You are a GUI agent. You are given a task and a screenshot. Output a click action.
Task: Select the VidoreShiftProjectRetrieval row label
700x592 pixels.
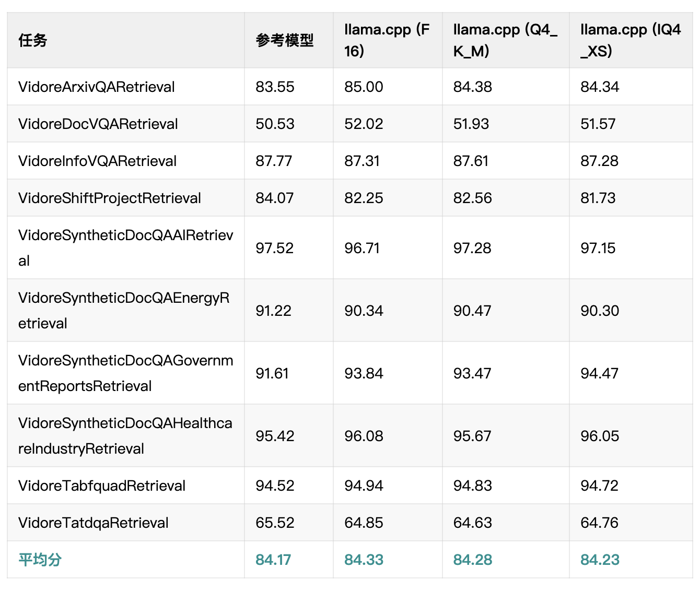[110, 198]
